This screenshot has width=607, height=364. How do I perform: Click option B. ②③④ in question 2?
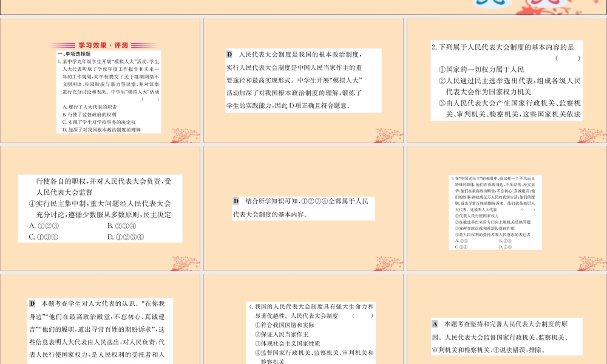(x=121, y=226)
